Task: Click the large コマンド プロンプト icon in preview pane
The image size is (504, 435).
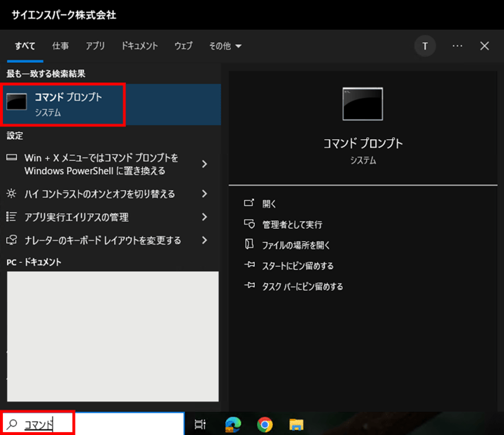Action: coord(363,104)
